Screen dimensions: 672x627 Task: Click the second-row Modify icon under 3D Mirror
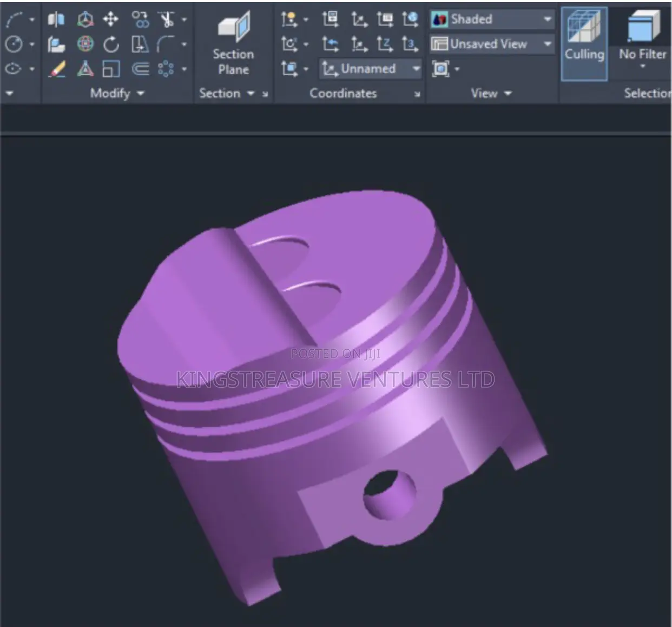pyautogui.click(x=56, y=44)
